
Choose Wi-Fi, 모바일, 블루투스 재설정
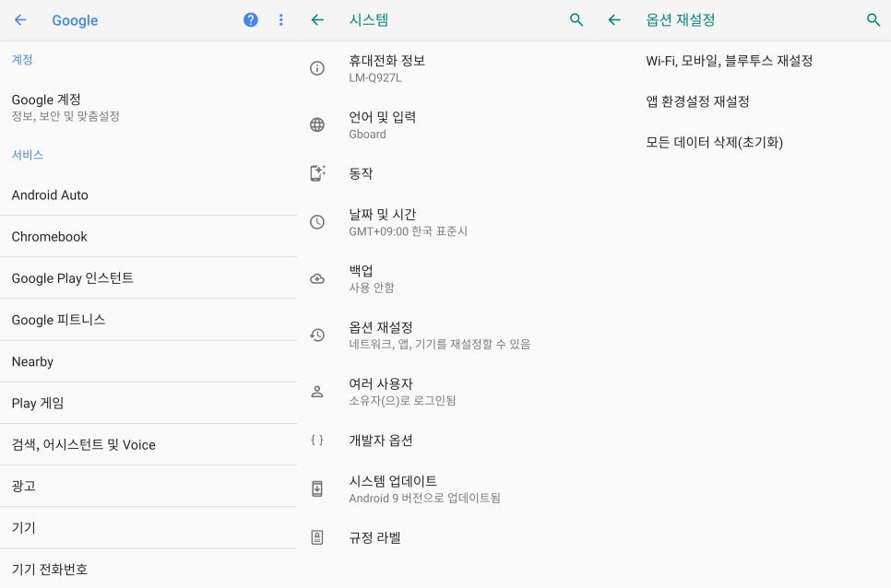pyautogui.click(x=742, y=61)
